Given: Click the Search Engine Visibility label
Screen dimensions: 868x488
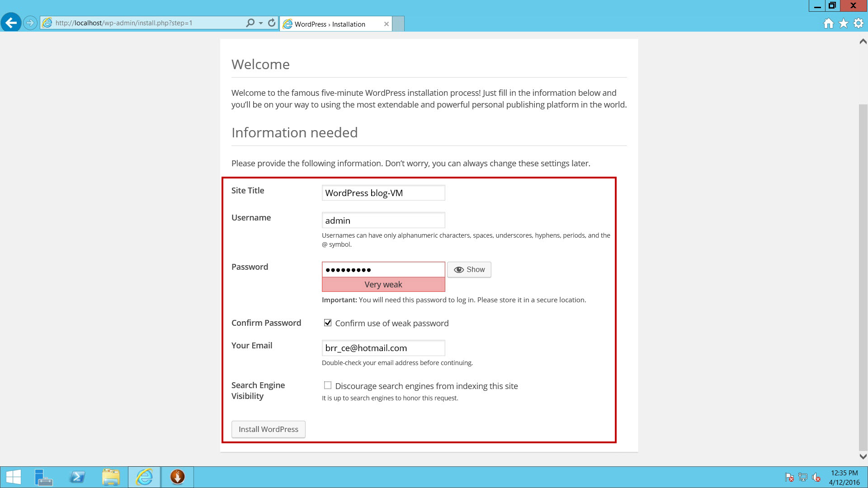Looking at the screenshot, I should pyautogui.click(x=258, y=390).
